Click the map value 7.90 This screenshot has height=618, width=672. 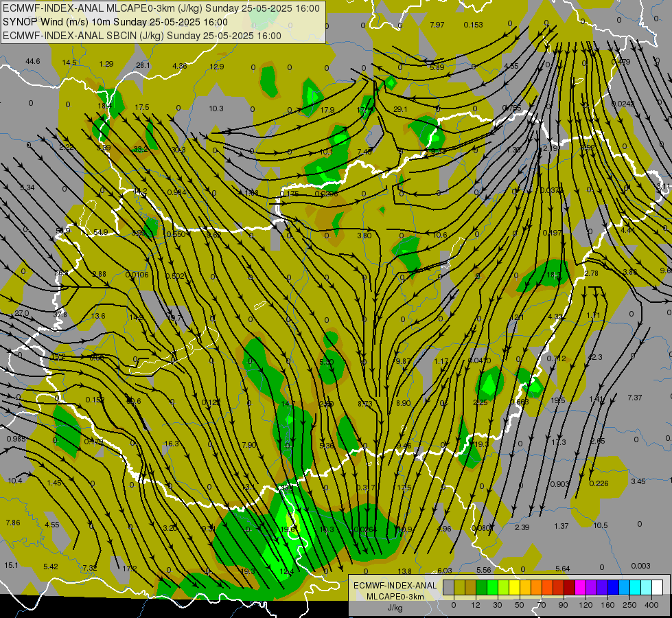[x=249, y=445]
